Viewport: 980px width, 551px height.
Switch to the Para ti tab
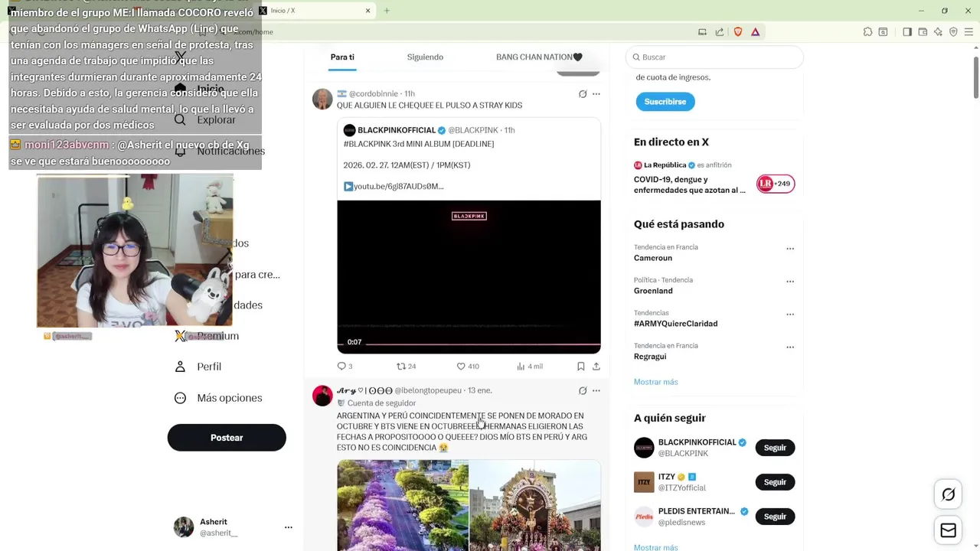click(342, 57)
